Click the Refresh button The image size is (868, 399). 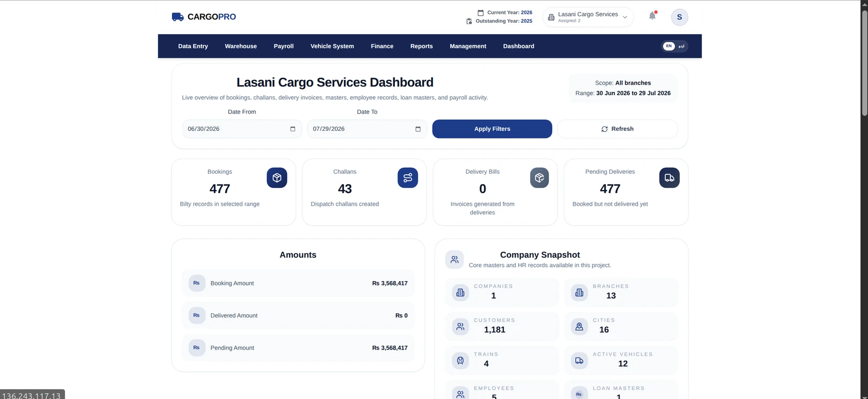[617, 129]
